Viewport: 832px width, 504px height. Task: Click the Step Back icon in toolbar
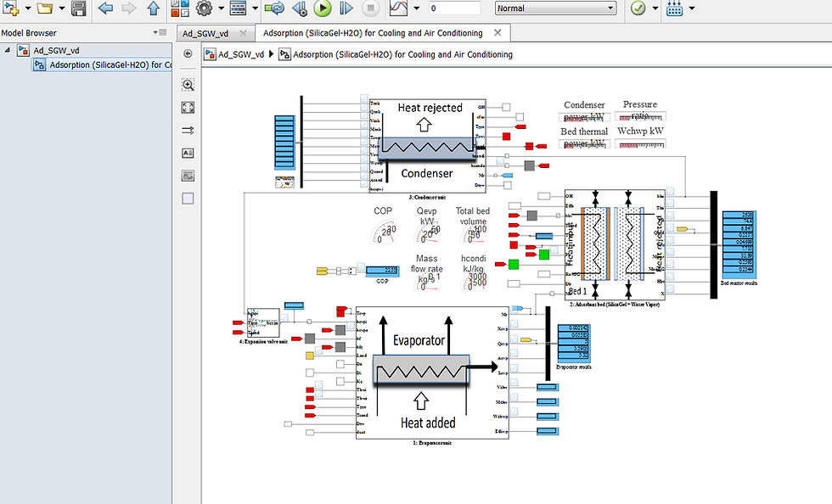pyautogui.click(x=299, y=8)
